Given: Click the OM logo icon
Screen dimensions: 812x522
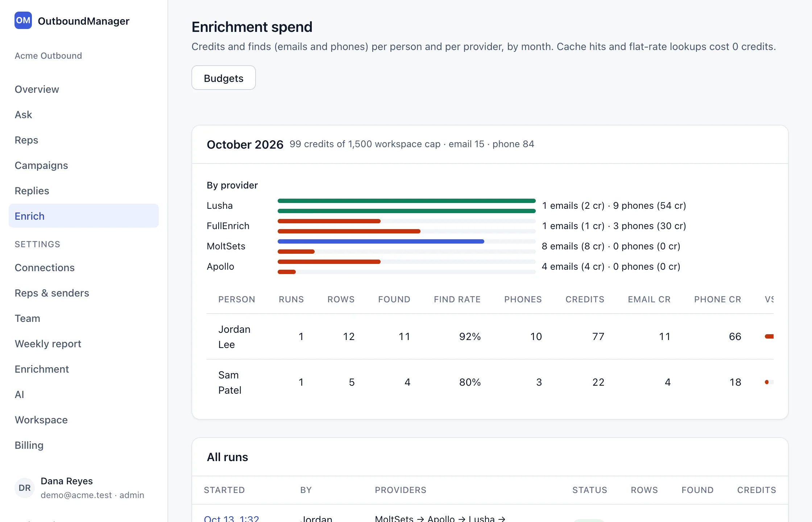Looking at the screenshot, I should (x=23, y=20).
